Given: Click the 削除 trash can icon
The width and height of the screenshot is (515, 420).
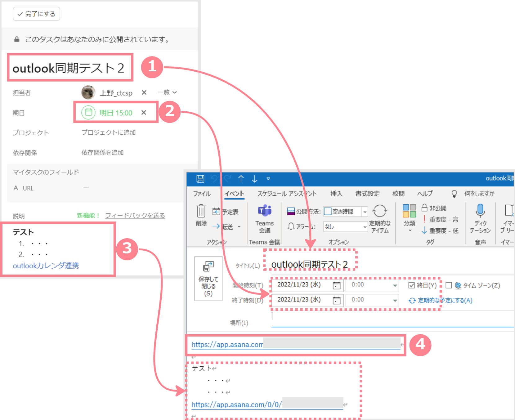Looking at the screenshot, I should (x=201, y=211).
